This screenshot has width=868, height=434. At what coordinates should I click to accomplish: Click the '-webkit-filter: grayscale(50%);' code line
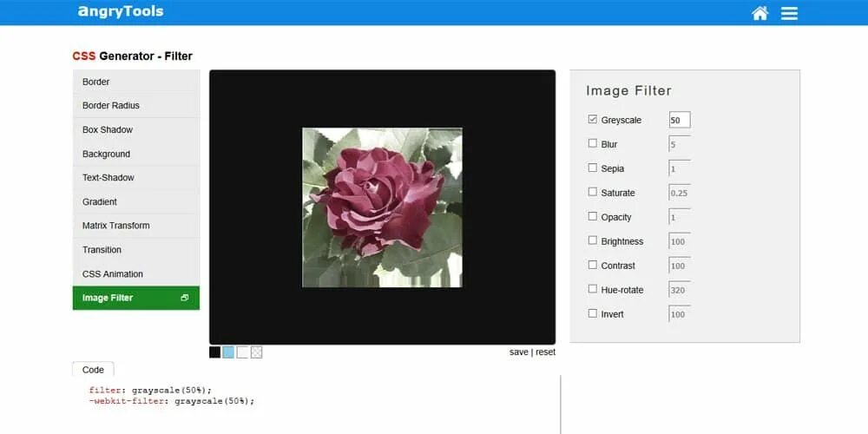172,401
